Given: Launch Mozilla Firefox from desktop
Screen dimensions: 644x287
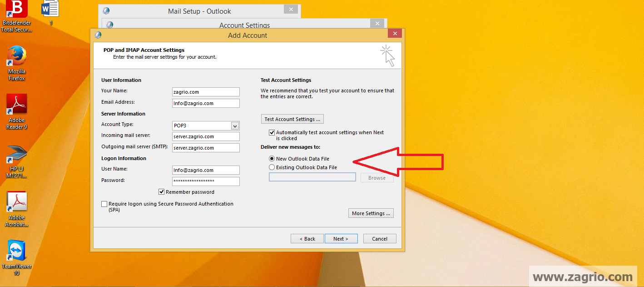Looking at the screenshot, I should (17, 63).
